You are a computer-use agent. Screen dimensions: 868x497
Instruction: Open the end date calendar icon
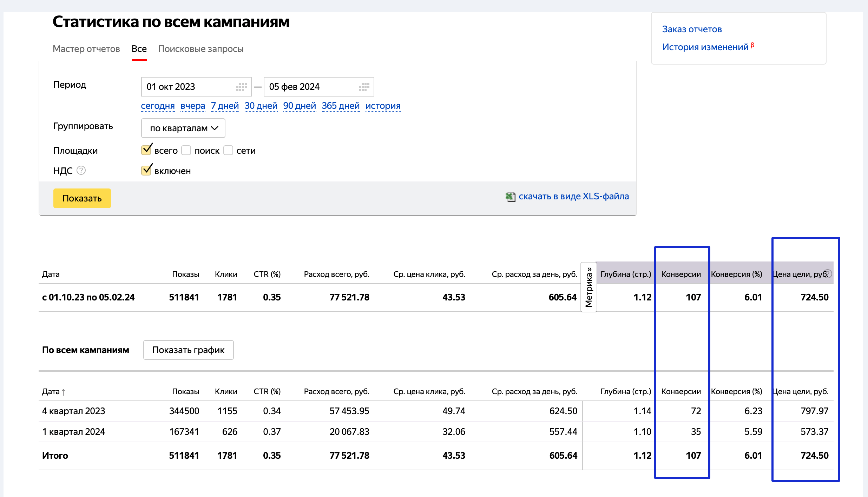364,87
